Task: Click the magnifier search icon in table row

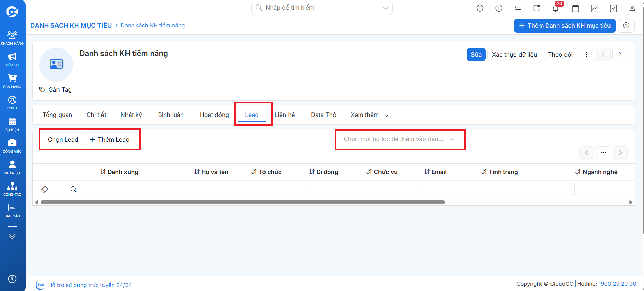Action: 74,189
